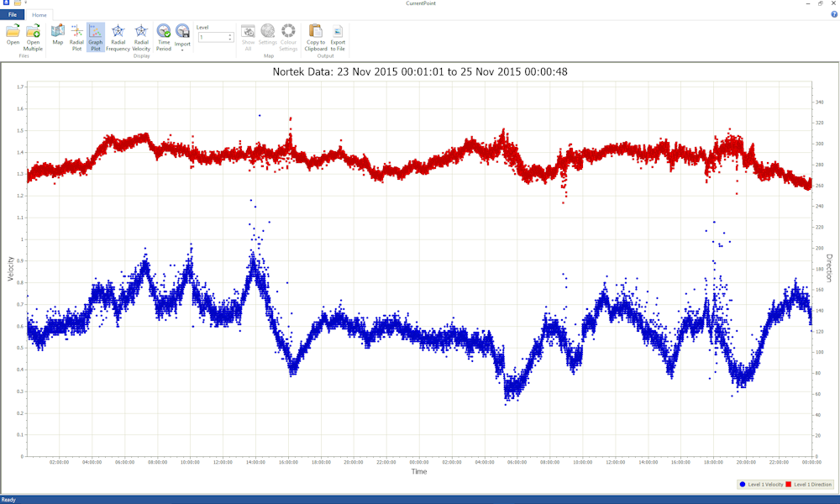Switch to the Map display
The height and width of the screenshot is (504, 840).
pos(58,32)
